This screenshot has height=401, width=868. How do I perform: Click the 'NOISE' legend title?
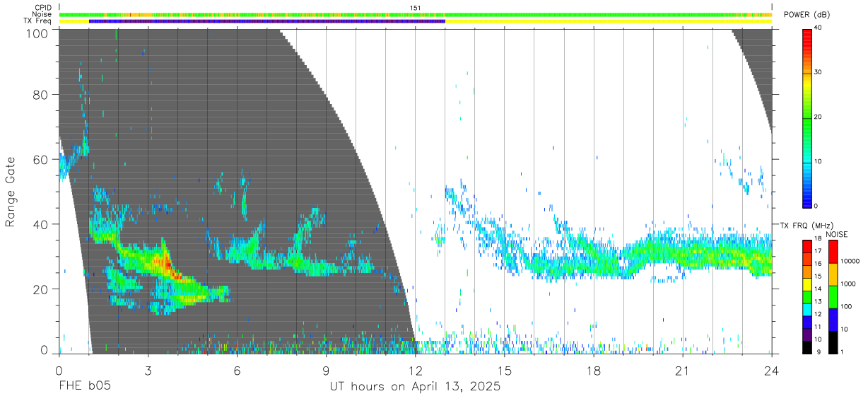pos(837,233)
